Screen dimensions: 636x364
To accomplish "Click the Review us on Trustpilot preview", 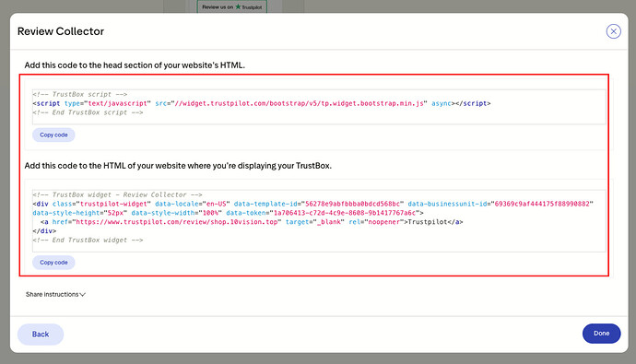I will [232, 6].
